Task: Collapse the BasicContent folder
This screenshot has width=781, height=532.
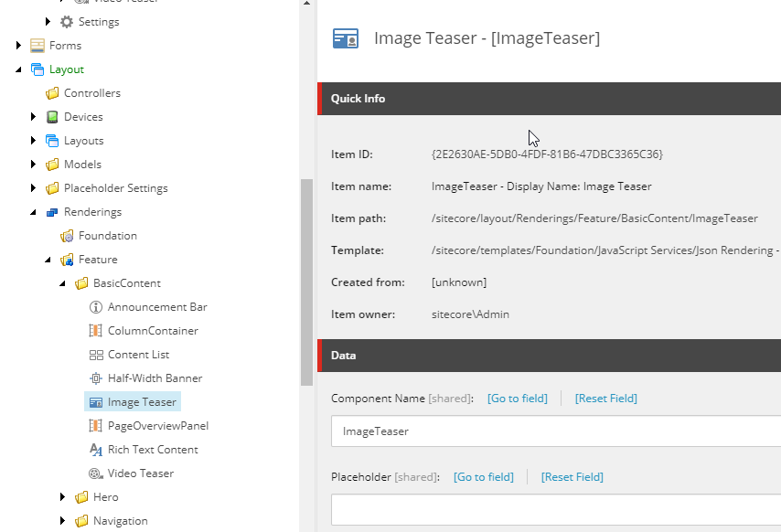Action: pos(62,283)
